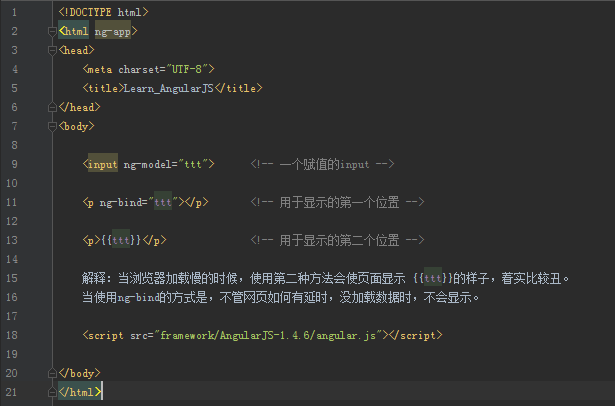This screenshot has width=615, height=406.
Task: Click ttt inside the double curly braces
Action: click(x=121, y=240)
